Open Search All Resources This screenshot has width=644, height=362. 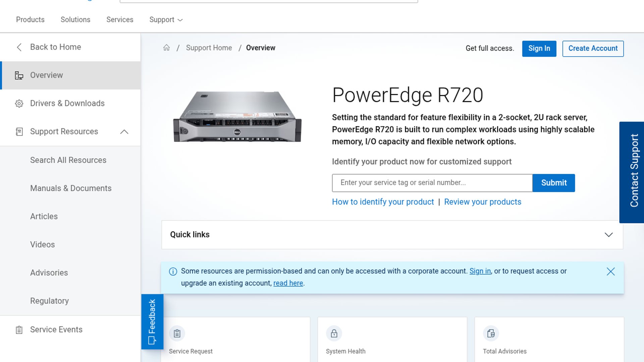coord(68,160)
